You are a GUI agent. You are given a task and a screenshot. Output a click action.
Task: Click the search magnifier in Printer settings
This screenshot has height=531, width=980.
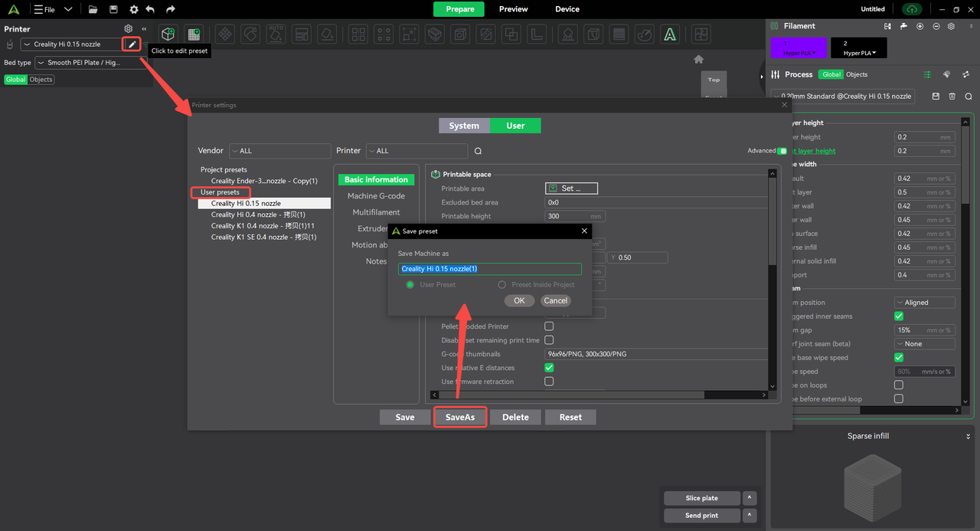pyautogui.click(x=479, y=151)
